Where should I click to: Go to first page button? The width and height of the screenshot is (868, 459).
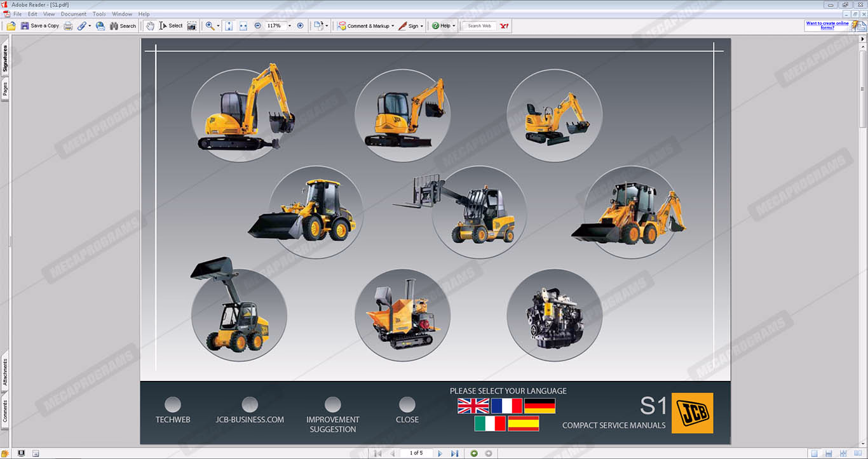tap(377, 453)
